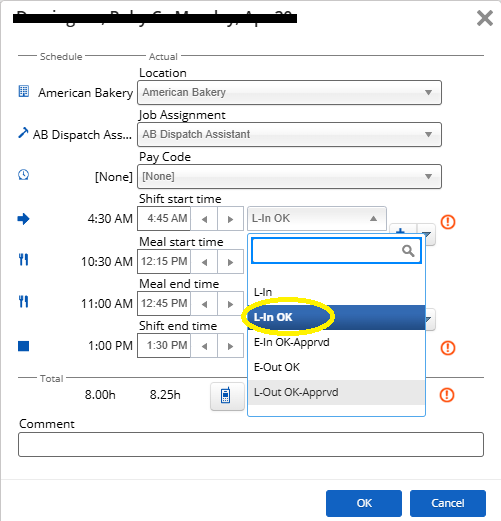Screen dimensions: 501x521
Task: Click the warning icon next to shift start
Action: [x=448, y=222]
